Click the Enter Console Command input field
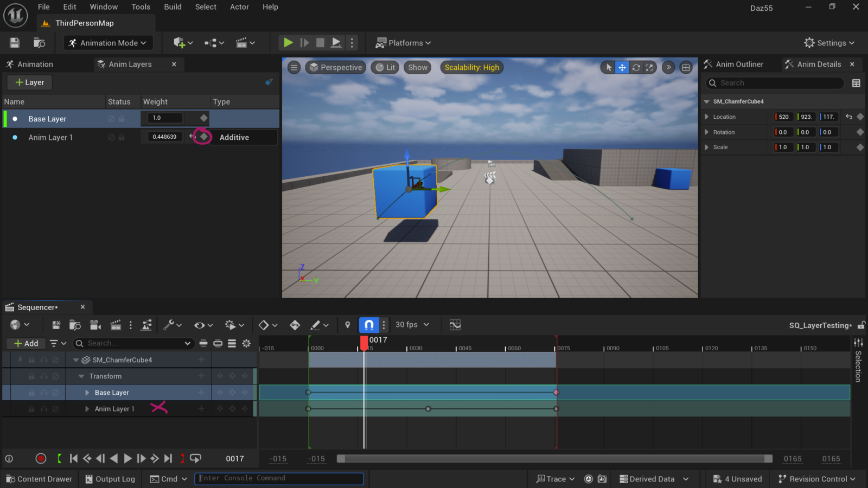Viewport: 868px width, 488px height. click(x=279, y=478)
